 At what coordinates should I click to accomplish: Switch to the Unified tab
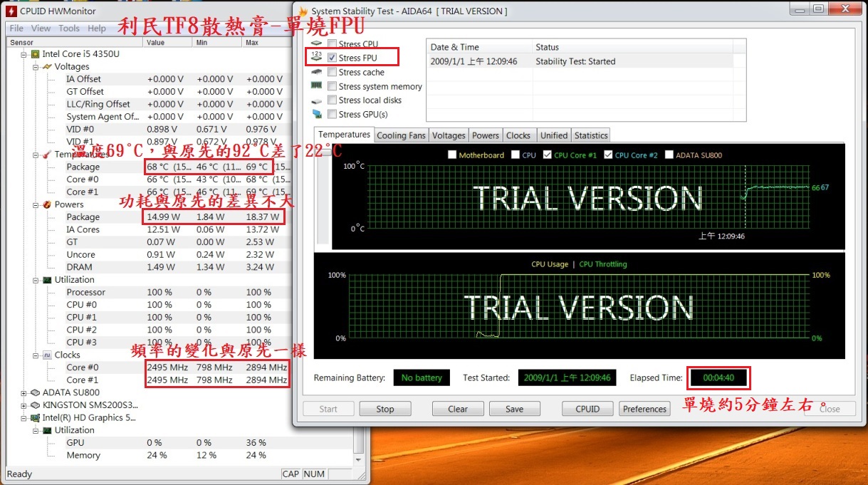554,135
